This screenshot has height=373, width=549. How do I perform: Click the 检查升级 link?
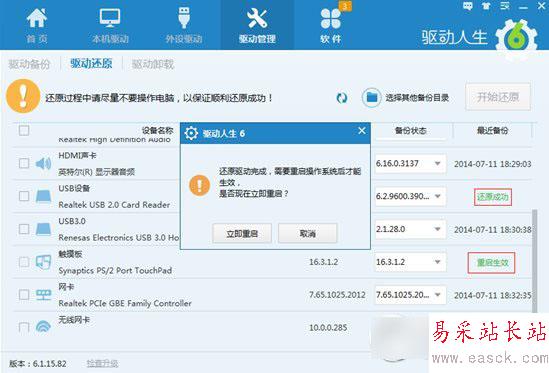[x=102, y=364]
